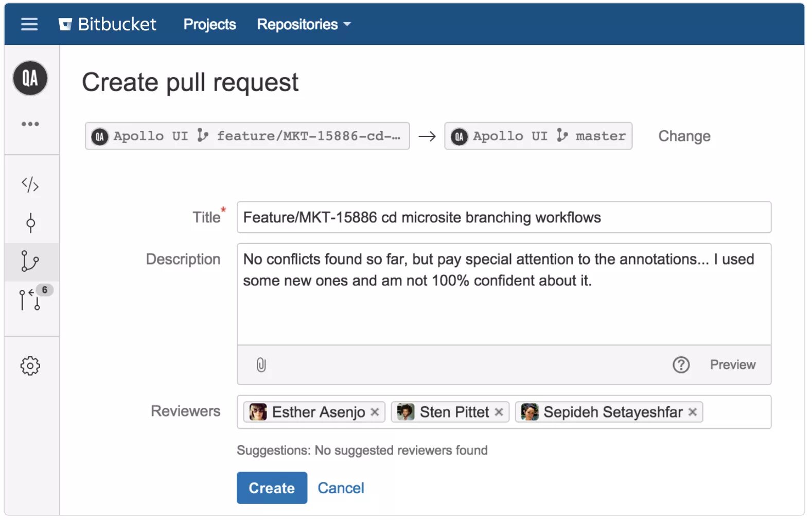This screenshot has width=812, height=520.
Task: Open the sidebar more actions ellipsis
Action: click(x=30, y=124)
